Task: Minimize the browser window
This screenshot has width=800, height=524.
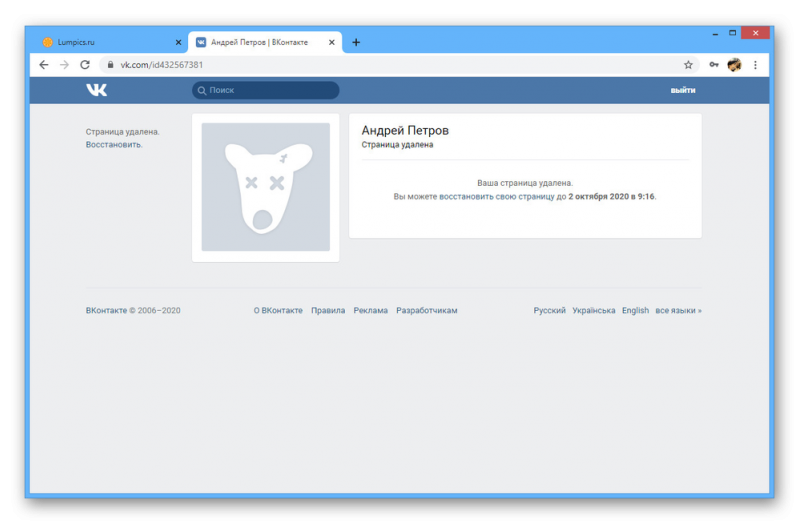Action: click(715, 34)
